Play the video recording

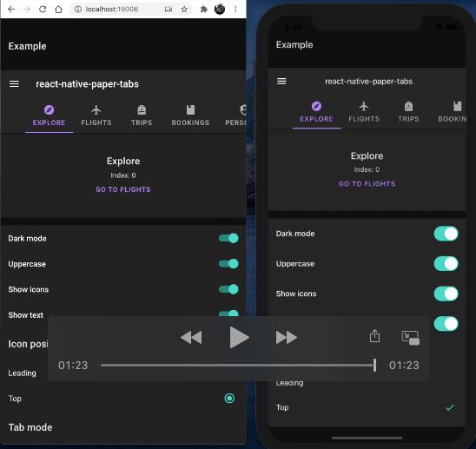pyautogui.click(x=239, y=338)
